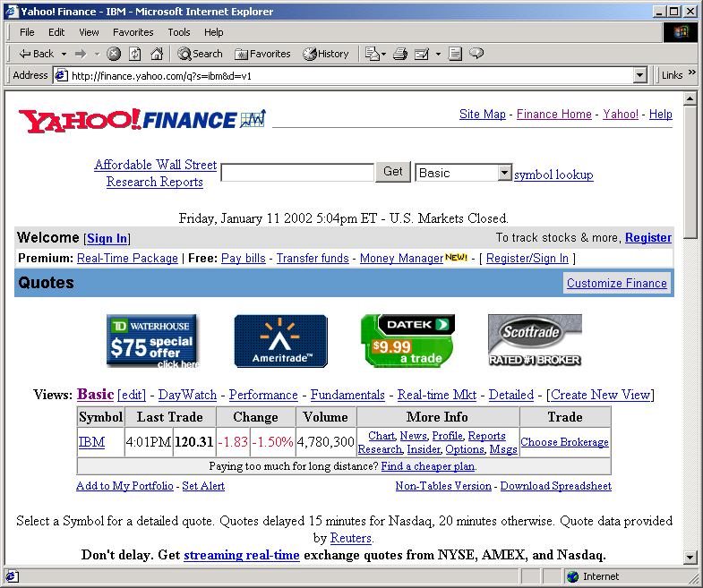Open IBM Chart link

click(x=382, y=436)
